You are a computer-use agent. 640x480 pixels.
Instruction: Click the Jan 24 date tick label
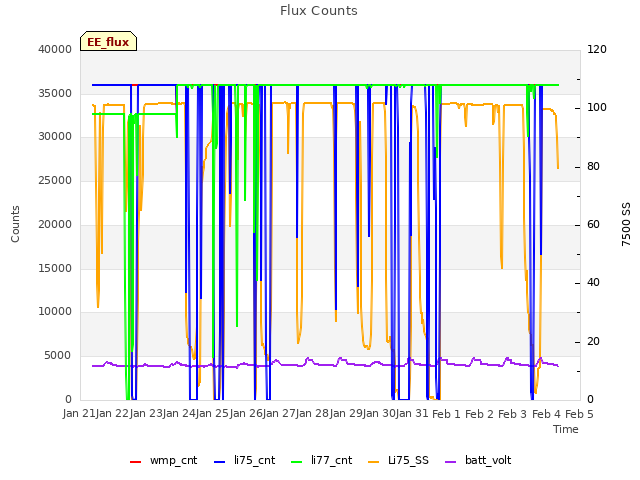click(x=179, y=413)
